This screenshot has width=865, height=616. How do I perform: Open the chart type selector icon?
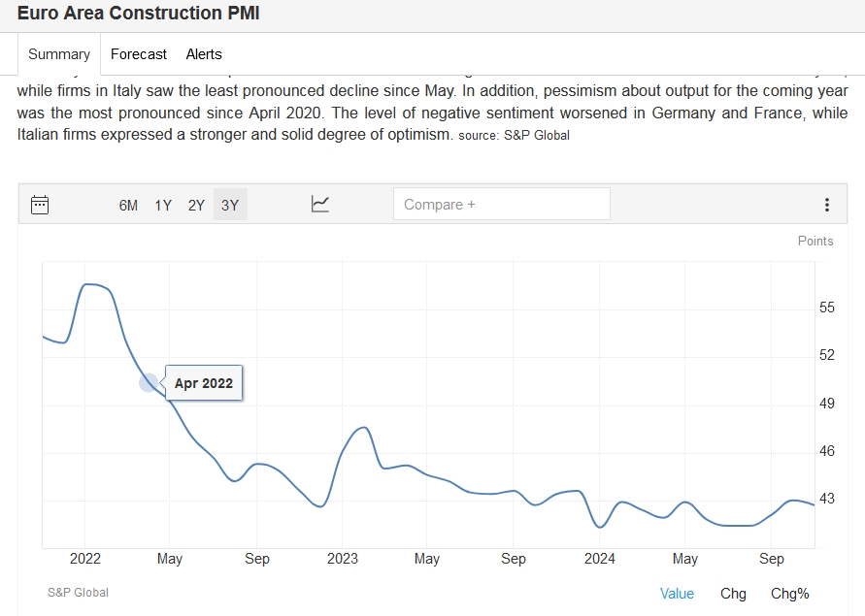(x=320, y=204)
